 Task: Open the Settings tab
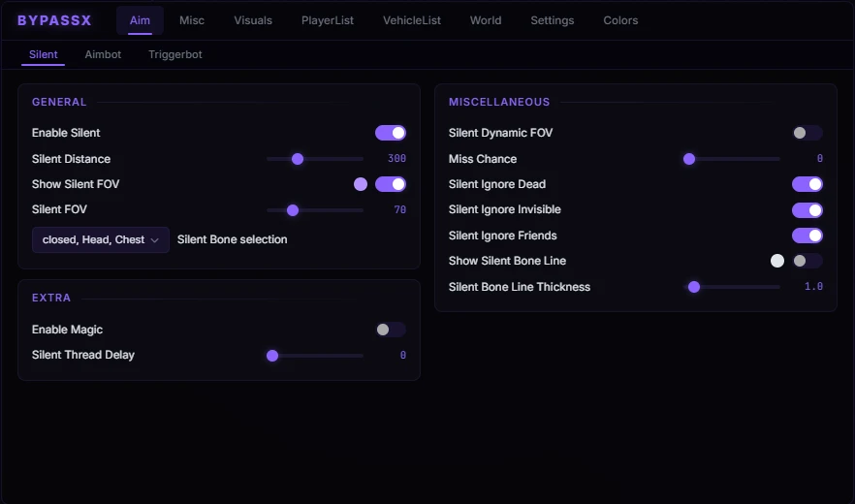[x=552, y=20]
